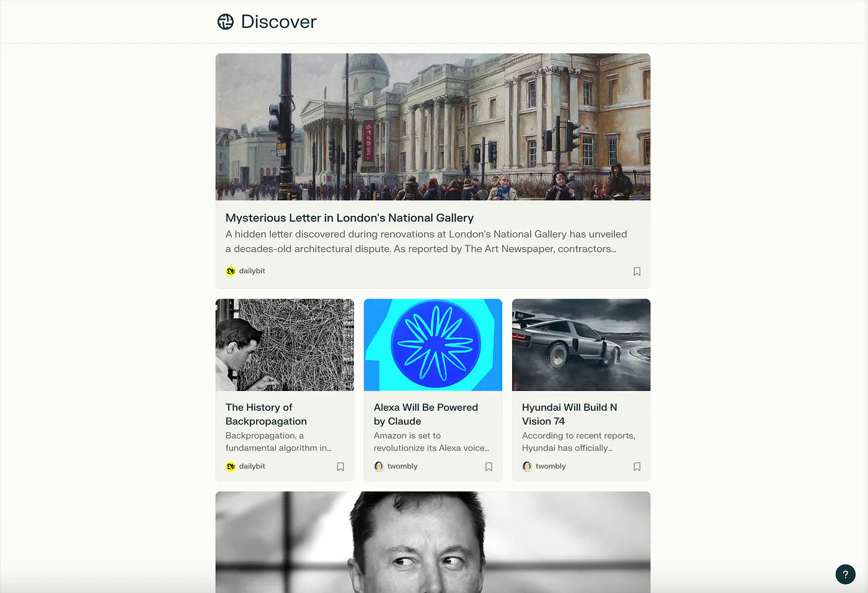Click twombly avatar under Hyundai article
Screen dimensions: 868x593
pos(527,467)
